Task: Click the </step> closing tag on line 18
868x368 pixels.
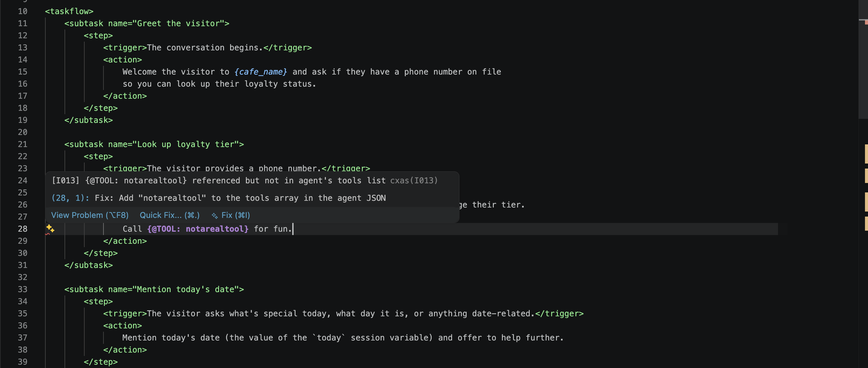Action: point(100,108)
